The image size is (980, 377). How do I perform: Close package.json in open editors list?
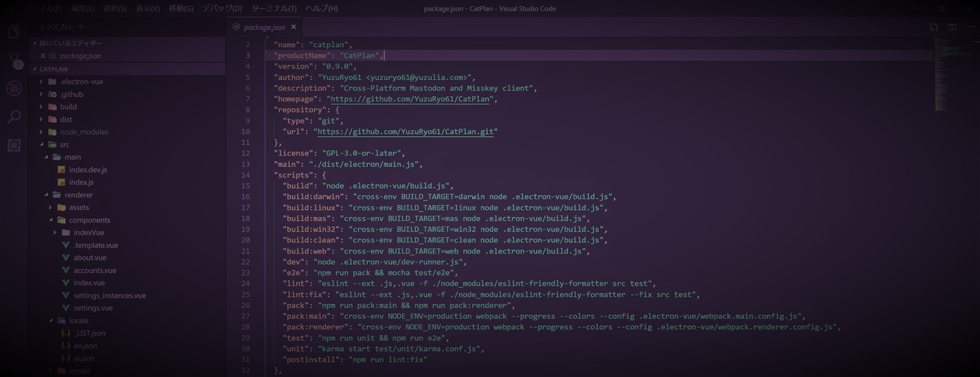click(x=43, y=56)
